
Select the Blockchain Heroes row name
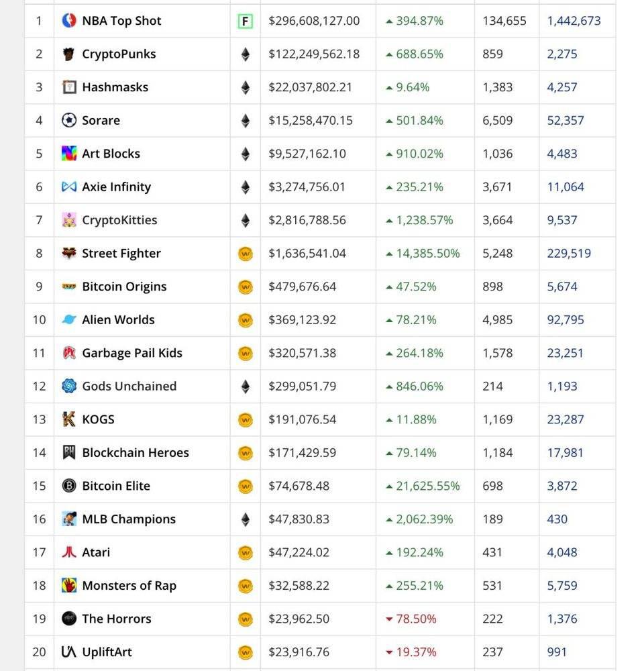pyautogui.click(x=136, y=453)
